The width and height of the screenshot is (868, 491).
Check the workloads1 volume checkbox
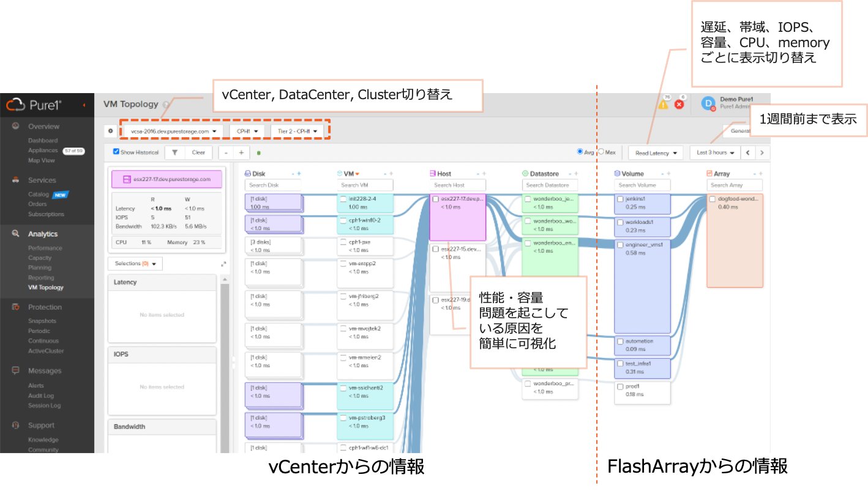click(620, 222)
